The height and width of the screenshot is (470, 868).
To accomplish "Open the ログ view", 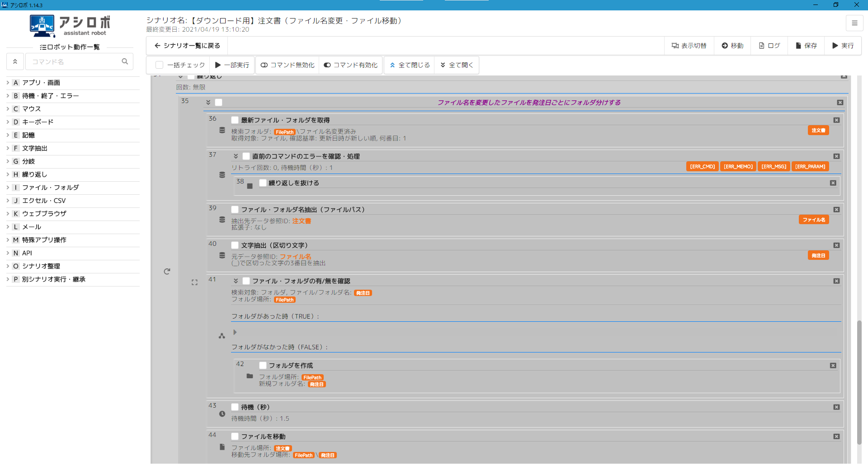I will pyautogui.click(x=769, y=46).
